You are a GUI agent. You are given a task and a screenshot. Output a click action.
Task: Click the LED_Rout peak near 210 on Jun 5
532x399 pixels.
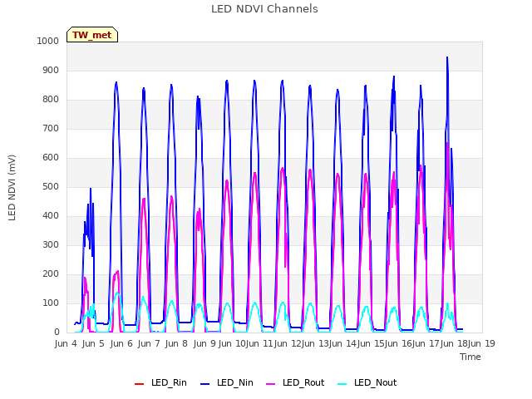pyautogui.click(x=118, y=271)
